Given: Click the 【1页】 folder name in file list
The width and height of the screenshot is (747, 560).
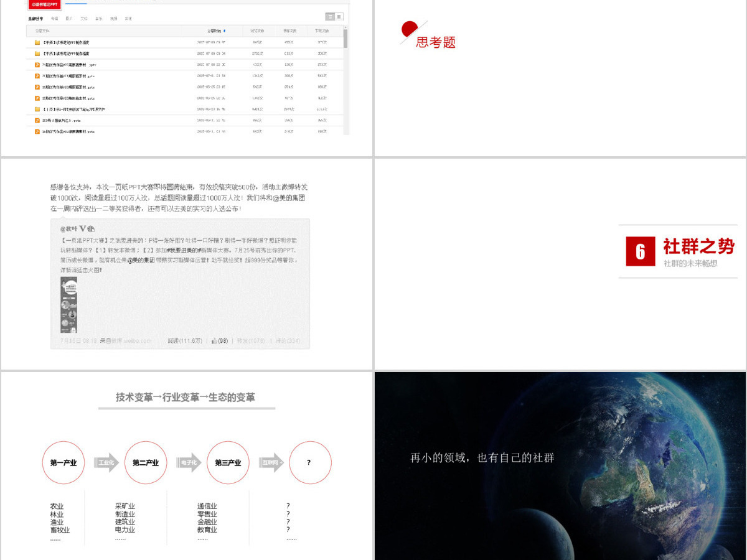Looking at the screenshot, I should pos(74,109).
